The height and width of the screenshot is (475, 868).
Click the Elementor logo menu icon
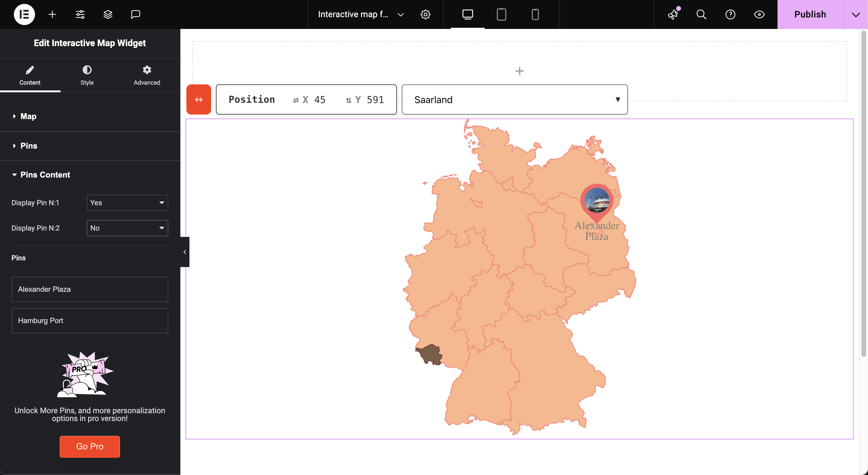[24, 14]
